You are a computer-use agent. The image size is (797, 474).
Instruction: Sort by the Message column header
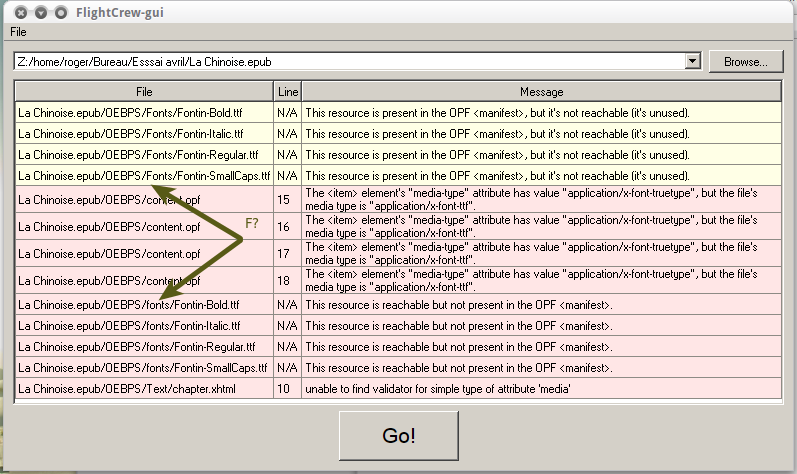pyautogui.click(x=542, y=92)
